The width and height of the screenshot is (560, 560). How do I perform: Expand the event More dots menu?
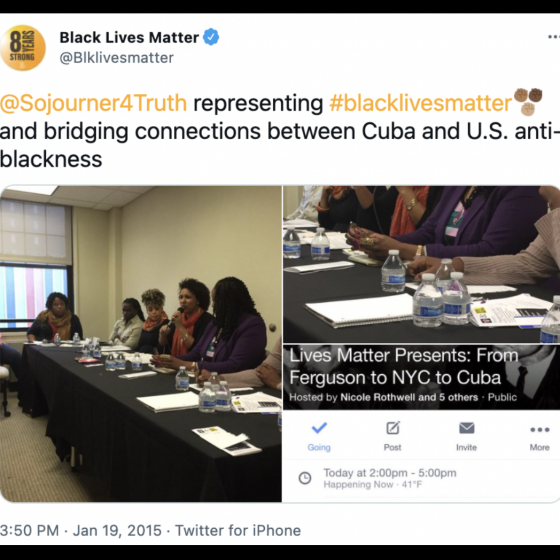(x=540, y=429)
